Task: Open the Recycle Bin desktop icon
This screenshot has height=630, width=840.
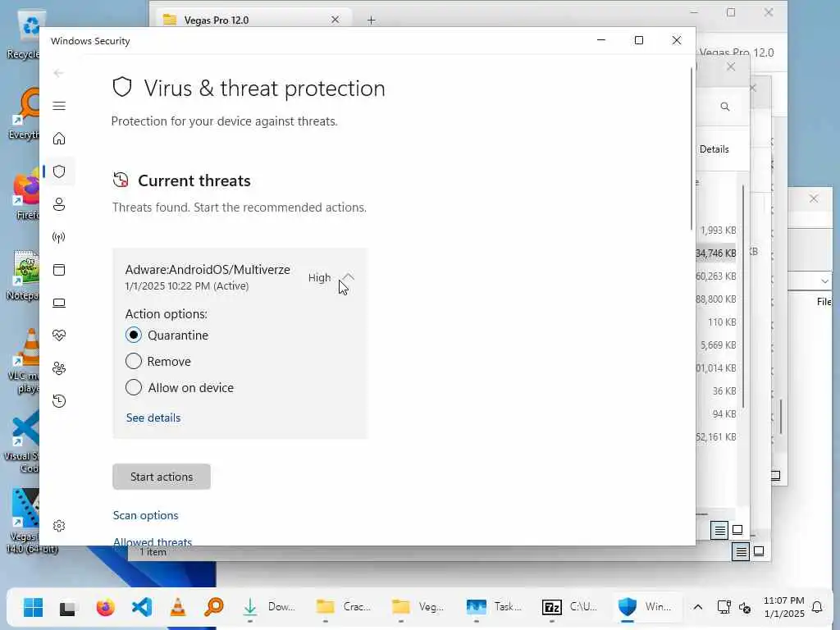Action: point(25,34)
